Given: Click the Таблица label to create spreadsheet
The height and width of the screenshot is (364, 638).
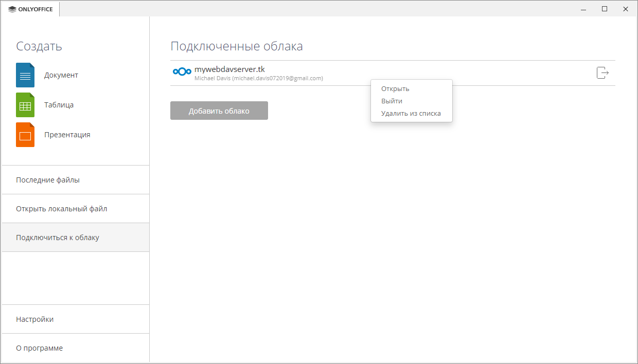Looking at the screenshot, I should [59, 105].
